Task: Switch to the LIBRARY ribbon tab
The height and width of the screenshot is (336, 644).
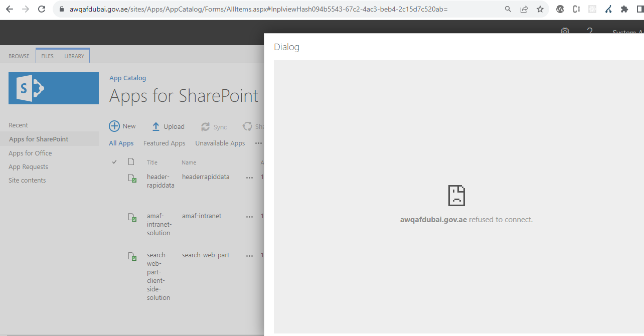Action: click(x=74, y=56)
